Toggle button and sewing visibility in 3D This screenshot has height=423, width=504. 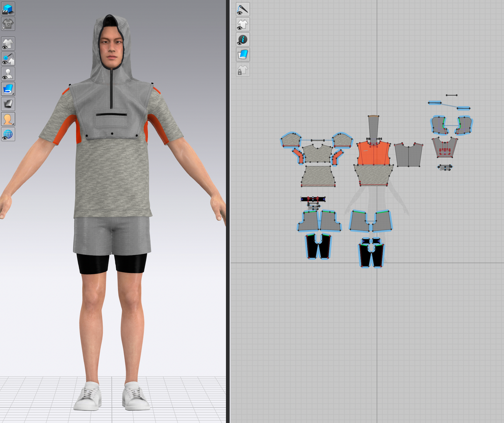(x=8, y=59)
